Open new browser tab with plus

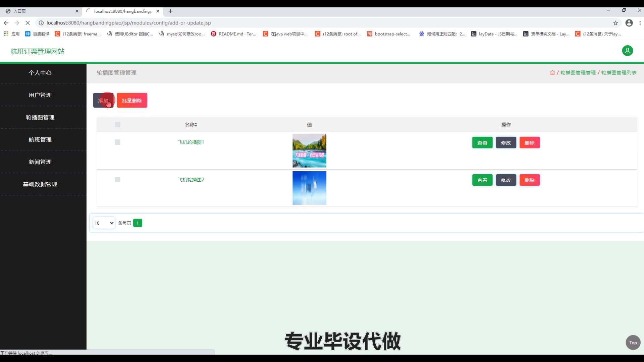point(170,11)
